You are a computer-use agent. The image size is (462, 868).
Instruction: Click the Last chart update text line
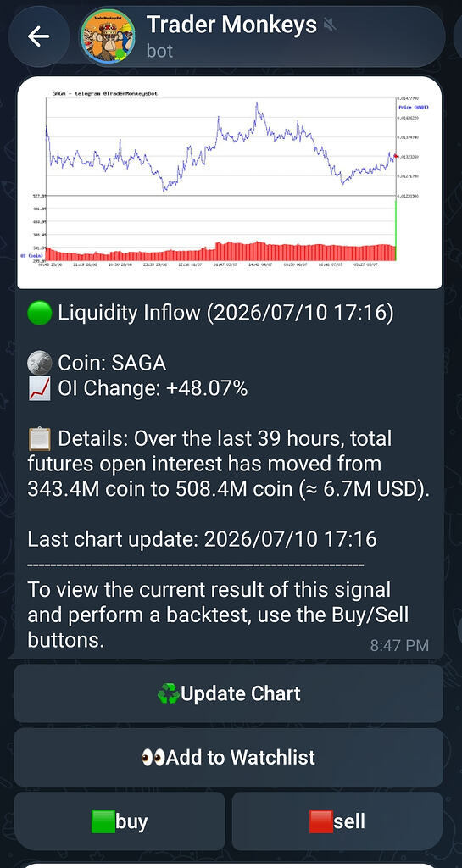coord(202,539)
